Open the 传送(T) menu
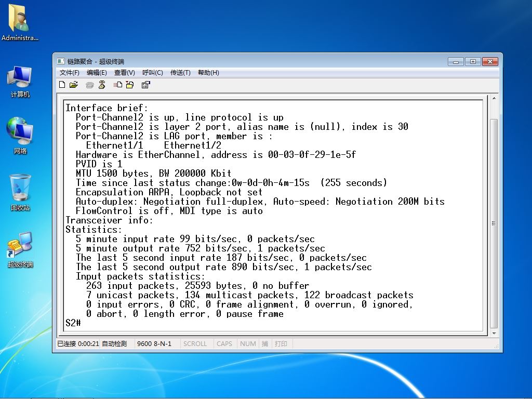The width and height of the screenshot is (532, 399). tap(180, 73)
